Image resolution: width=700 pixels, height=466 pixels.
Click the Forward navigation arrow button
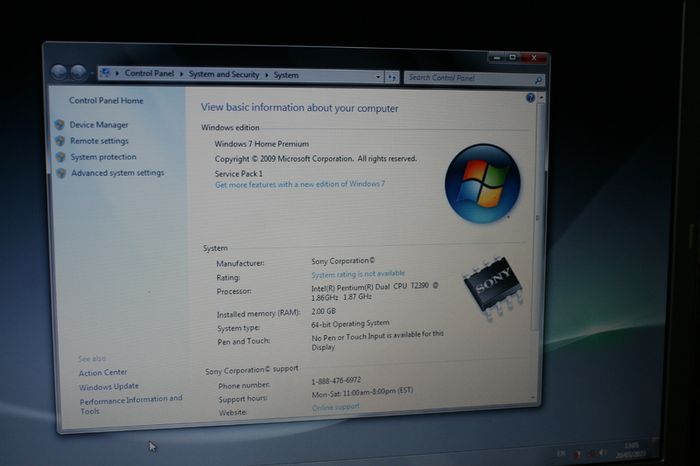tap(79, 72)
